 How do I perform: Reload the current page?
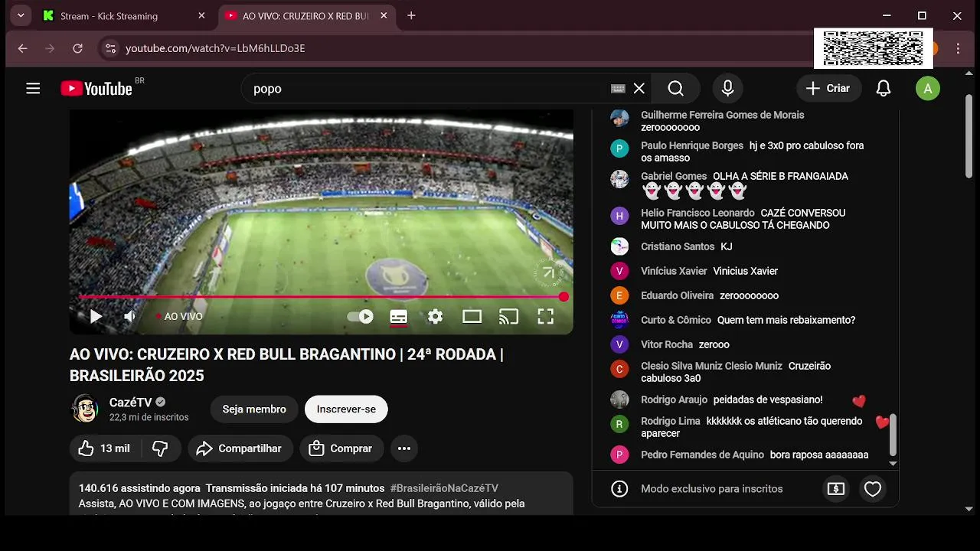coord(77,48)
